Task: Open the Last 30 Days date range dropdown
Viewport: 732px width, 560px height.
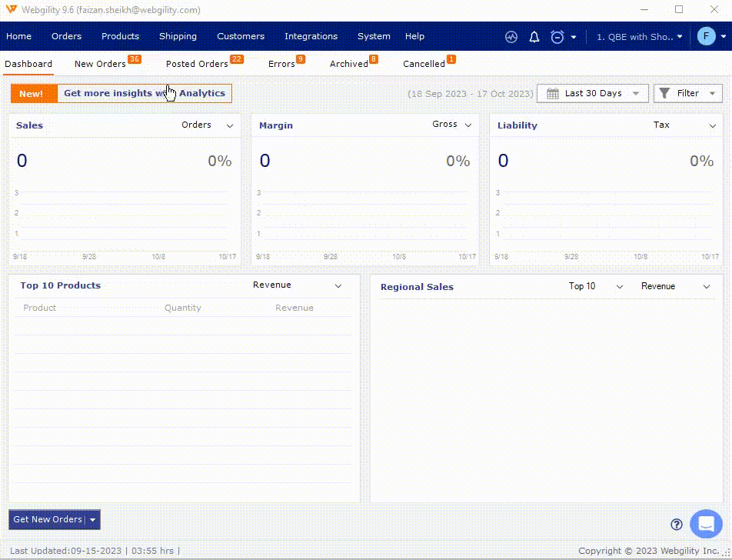Action: click(592, 93)
